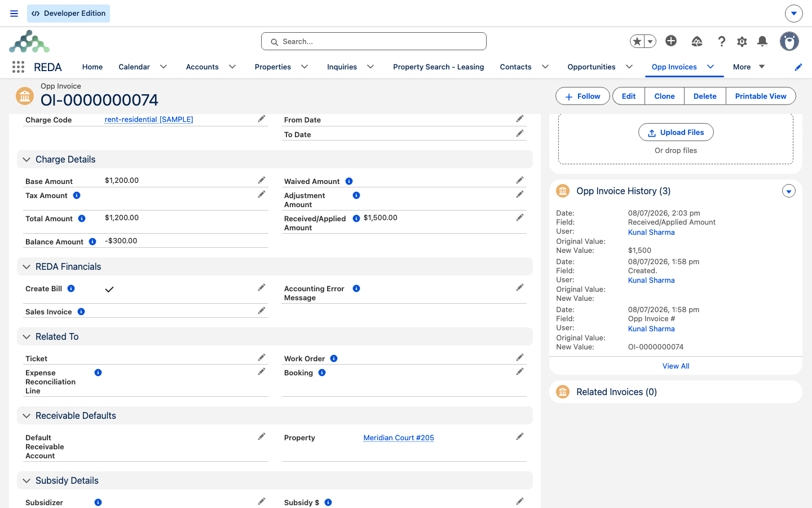Viewport: 812px width, 508px height.
Task: Click the Follow button
Action: click(582, 97)
